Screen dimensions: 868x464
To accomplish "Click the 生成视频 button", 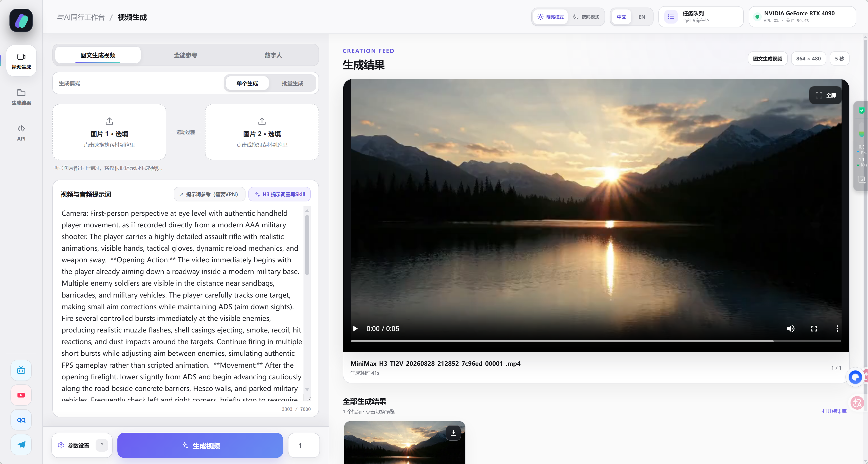I will [200, 446].
